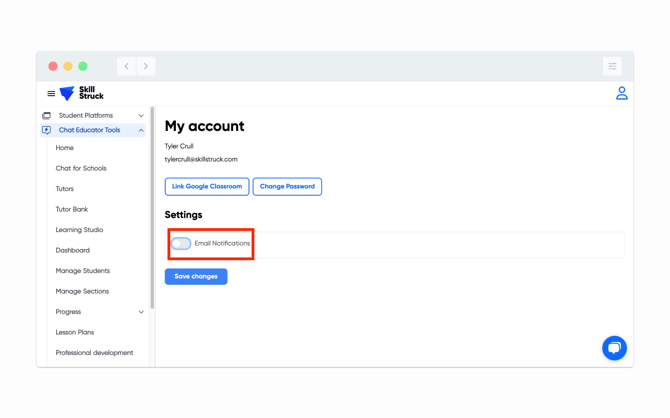Toggle the Email Notifications switch
Viewport: 670px width, 418px height.
(x=181, y=243)
